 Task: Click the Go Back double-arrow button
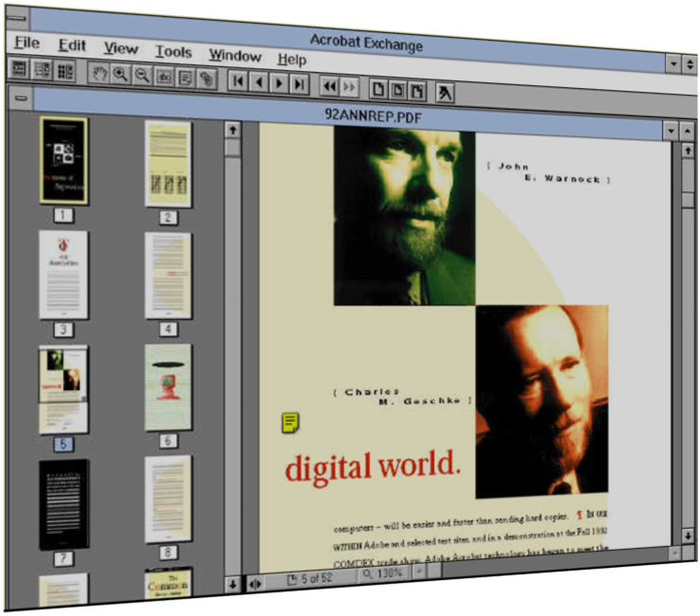(329, 85)
